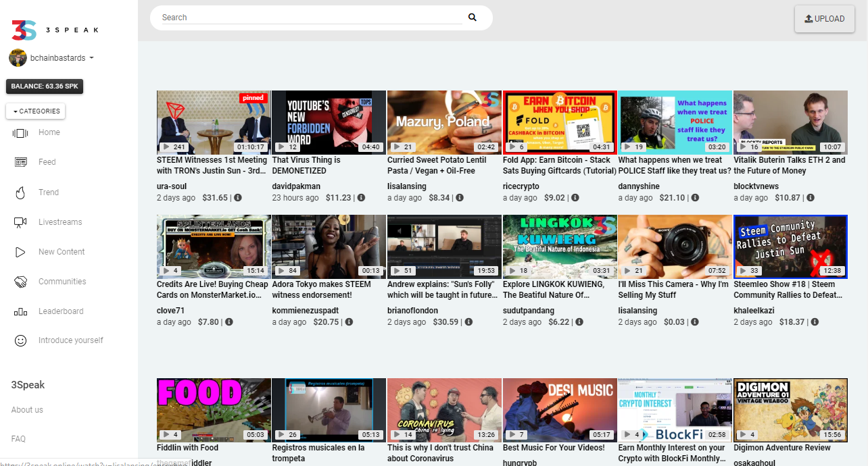The width and height of the screenshot is (868, 466).
Task: Open Lingkok Kuwieng video thumbnail
Action: pos(560,247)
